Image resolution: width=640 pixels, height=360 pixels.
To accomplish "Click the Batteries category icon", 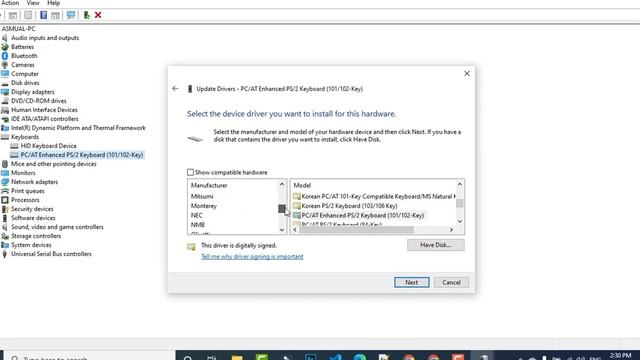I will tap(5, 47).
